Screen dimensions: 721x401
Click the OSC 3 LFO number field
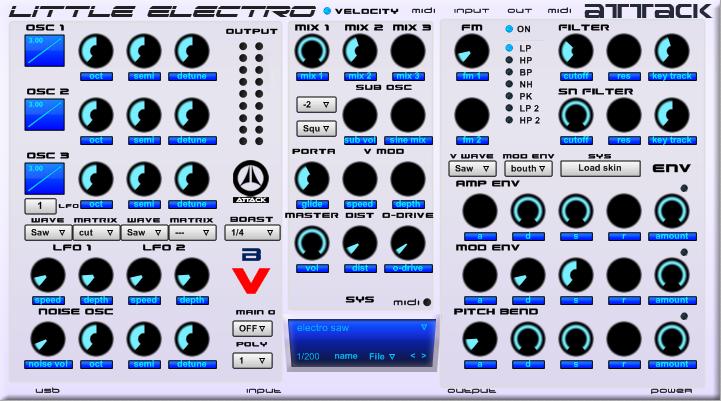(x=39, y=206)
